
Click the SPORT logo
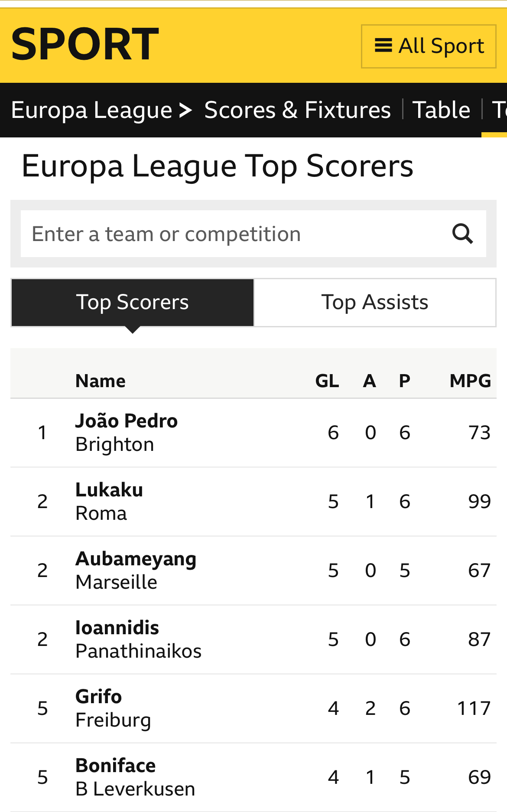click(x=85, y=44)
